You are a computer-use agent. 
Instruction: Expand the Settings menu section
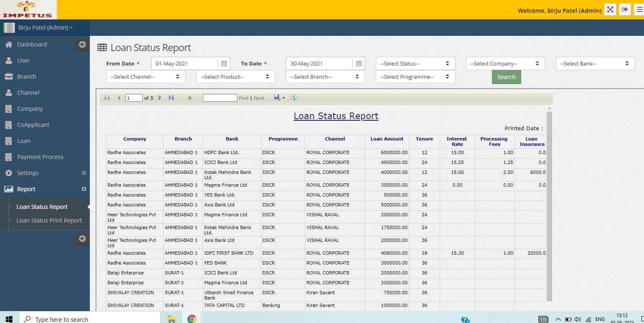coord(84,173)
